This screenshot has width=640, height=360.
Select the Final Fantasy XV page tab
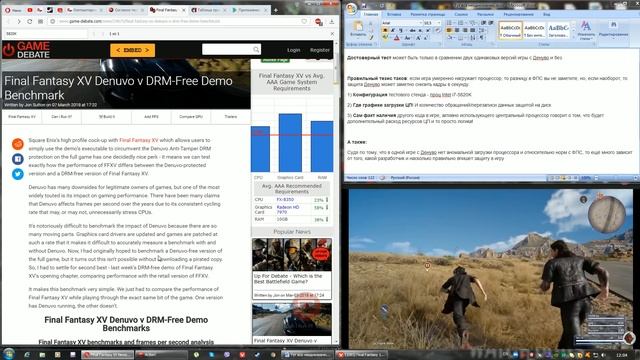[x=22, y=117]
